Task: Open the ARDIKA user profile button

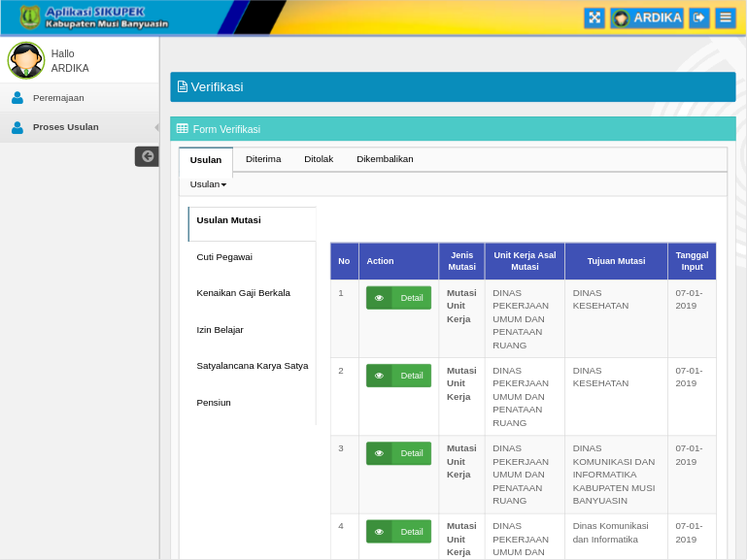Action: (647, 18)
